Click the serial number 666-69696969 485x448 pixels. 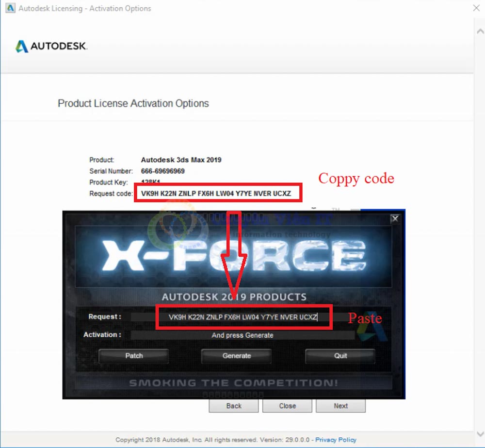click(162, 171)
